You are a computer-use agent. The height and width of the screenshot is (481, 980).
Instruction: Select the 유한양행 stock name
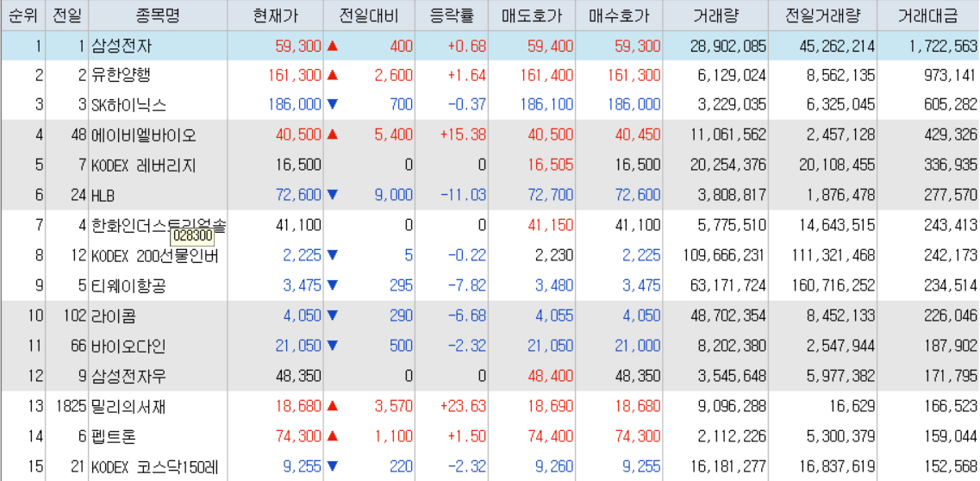(121, 76)
